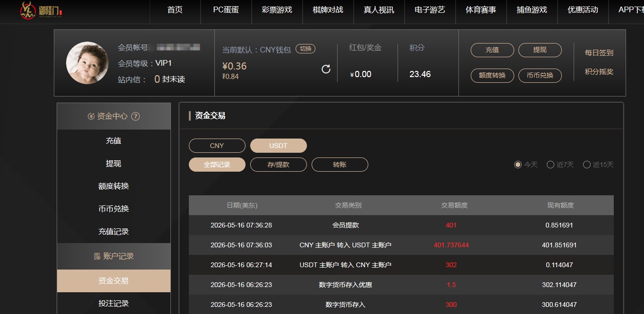
Task: Click the red amount 1.5
Action: (451, 285)
